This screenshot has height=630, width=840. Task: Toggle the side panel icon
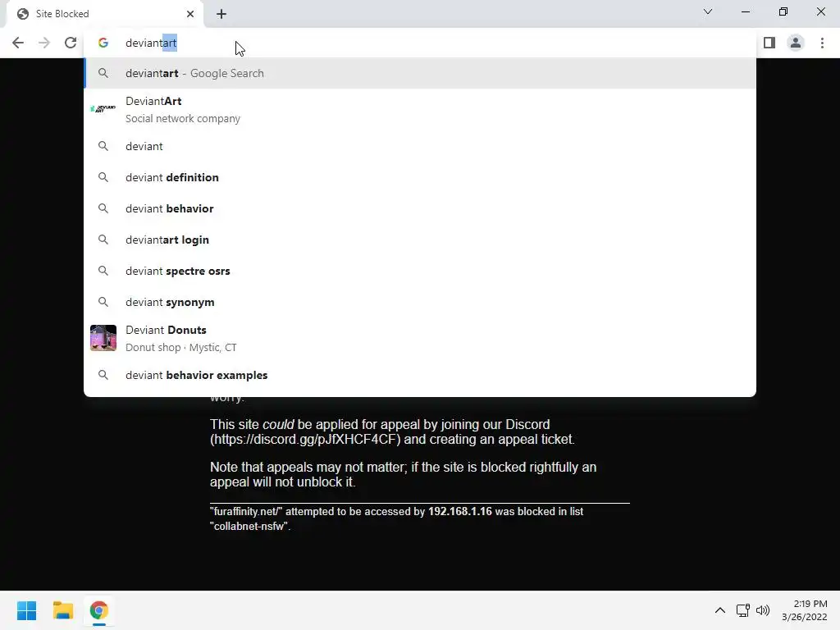click(769, 43)
